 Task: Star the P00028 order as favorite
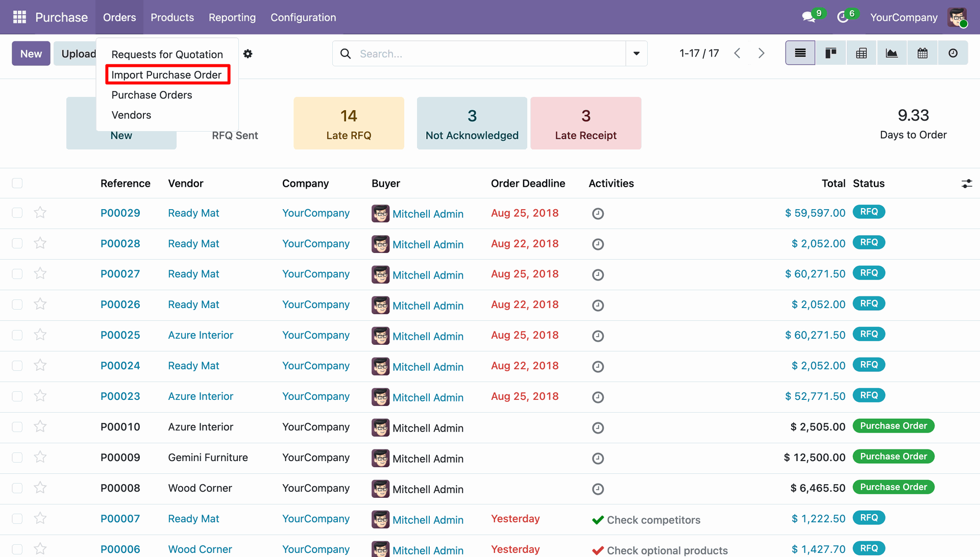click(40, 243)
